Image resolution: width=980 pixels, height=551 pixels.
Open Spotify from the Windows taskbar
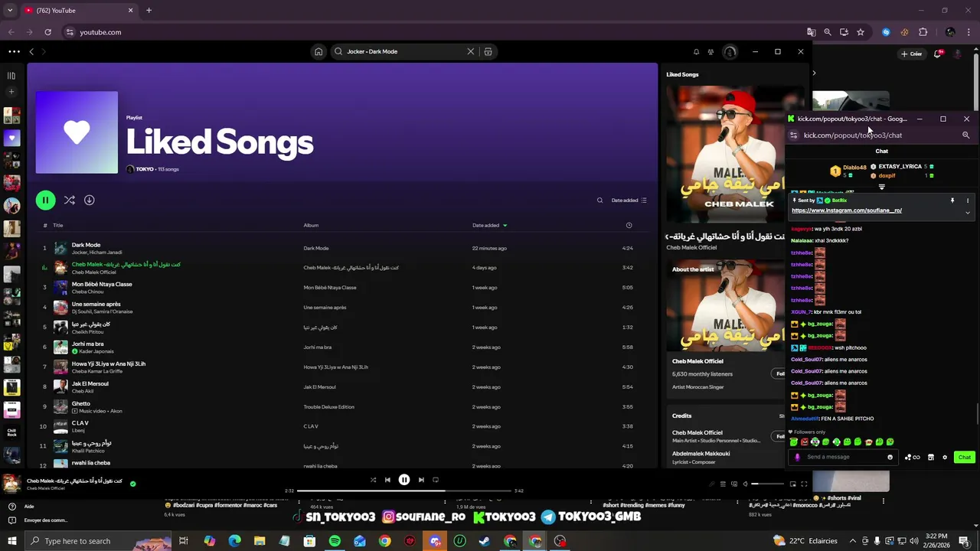coord(335,541)
